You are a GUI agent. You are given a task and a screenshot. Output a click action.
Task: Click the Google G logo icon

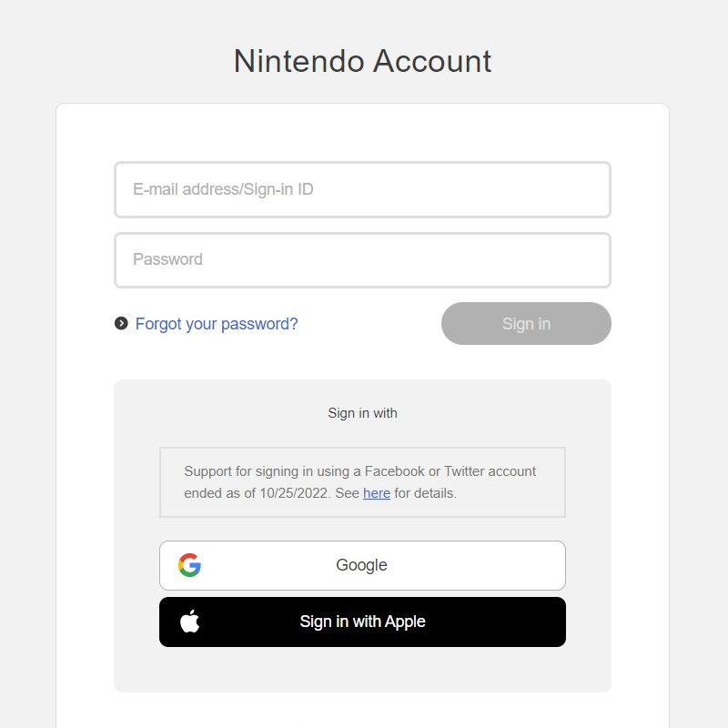point(189,565)
